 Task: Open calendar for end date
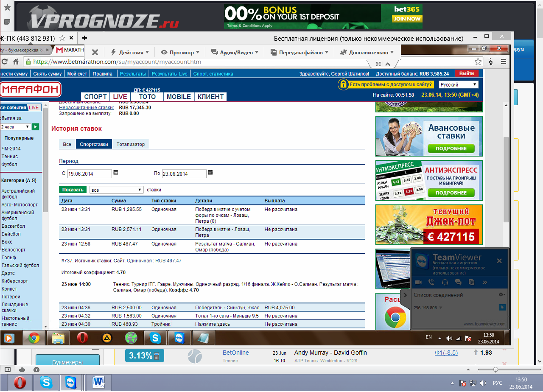point(210,173)
